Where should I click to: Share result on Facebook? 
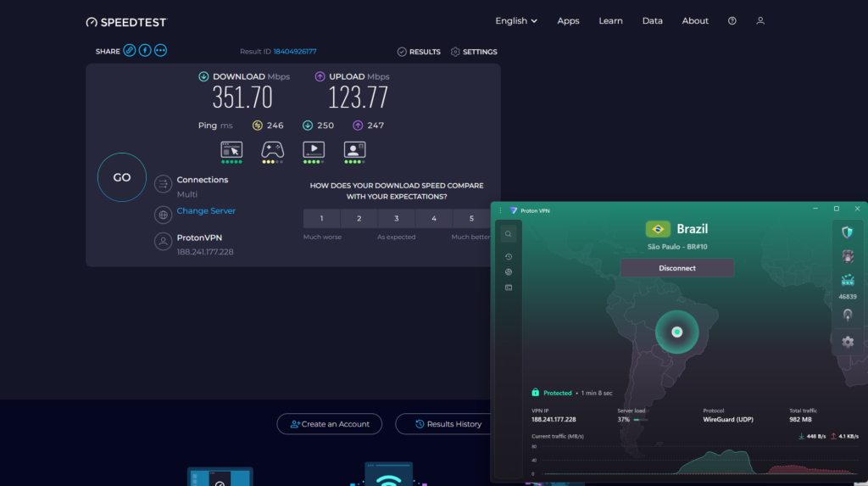coord(145,50)
